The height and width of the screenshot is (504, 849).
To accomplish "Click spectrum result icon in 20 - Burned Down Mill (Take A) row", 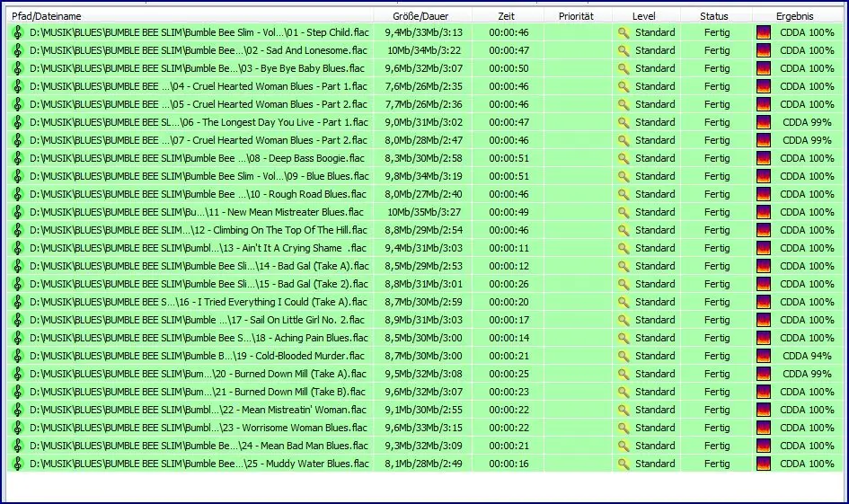I will click(764, 374).
